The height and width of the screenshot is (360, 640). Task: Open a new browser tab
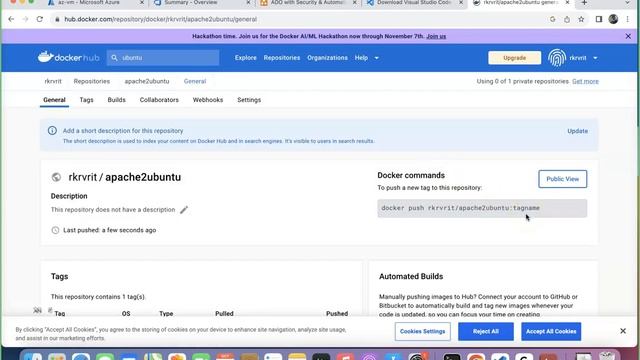pos(584,3)
